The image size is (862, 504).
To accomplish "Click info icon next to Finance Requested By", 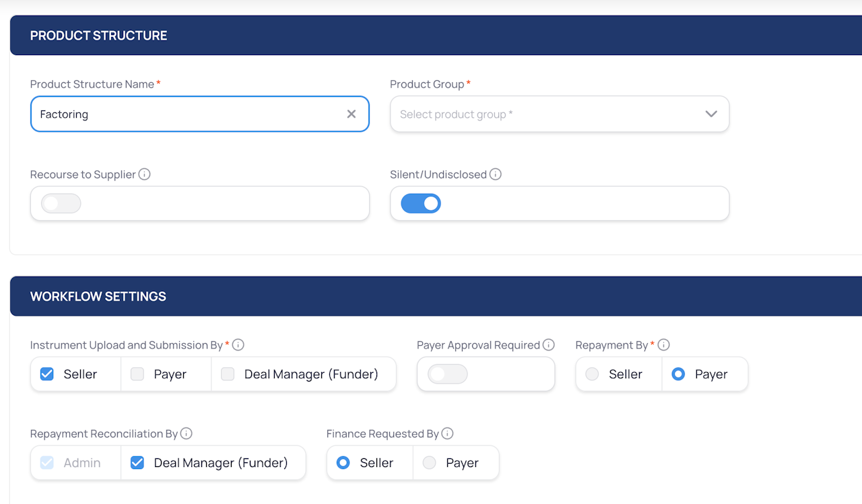I will coord(447,434).
